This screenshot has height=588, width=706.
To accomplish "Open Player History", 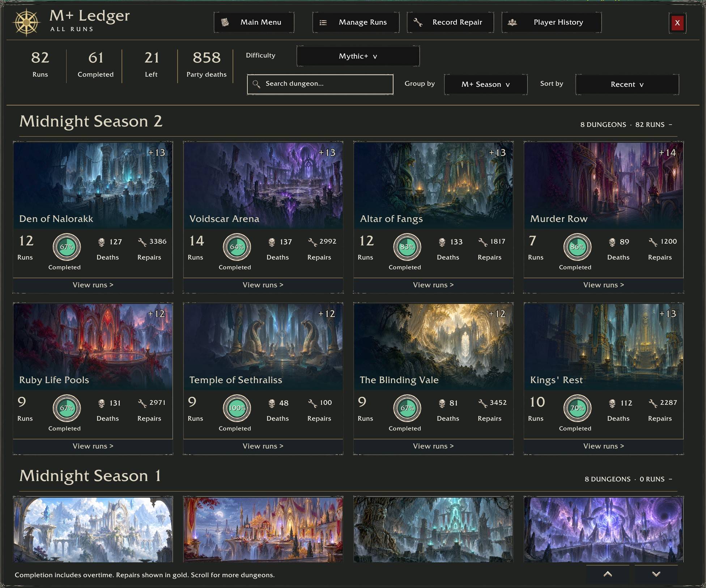I will pyautogui.click(x=552, y=22).
